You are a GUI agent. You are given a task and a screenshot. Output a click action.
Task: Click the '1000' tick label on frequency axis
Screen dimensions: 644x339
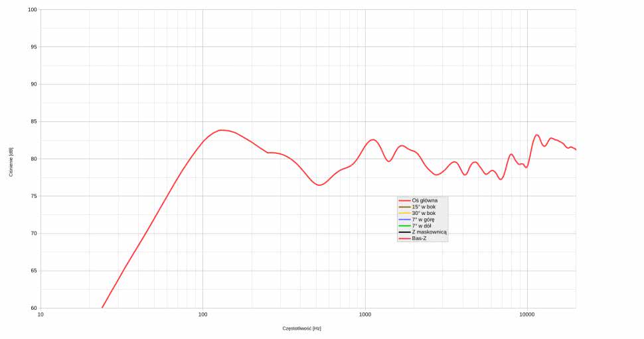click(364, 314)
